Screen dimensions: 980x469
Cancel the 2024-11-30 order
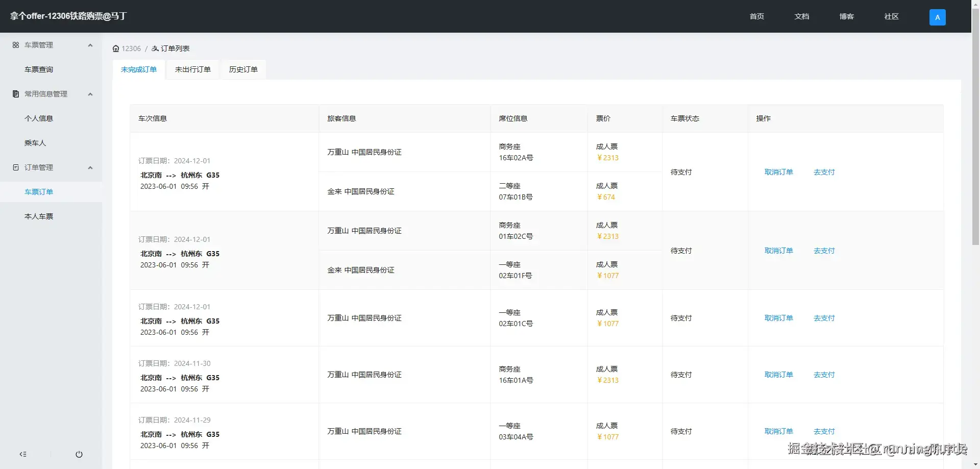click(779, 375)
